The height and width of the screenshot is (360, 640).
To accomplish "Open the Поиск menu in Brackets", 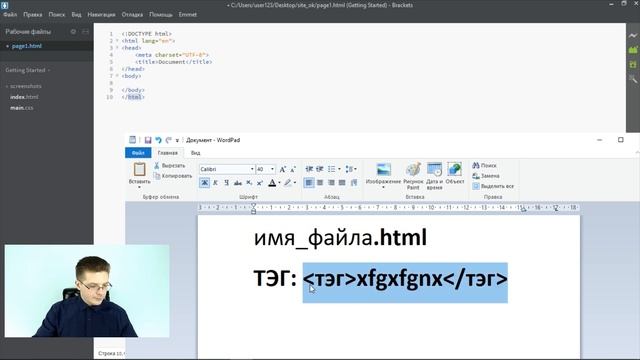I will pyautogui.click(x=57, y=14).
